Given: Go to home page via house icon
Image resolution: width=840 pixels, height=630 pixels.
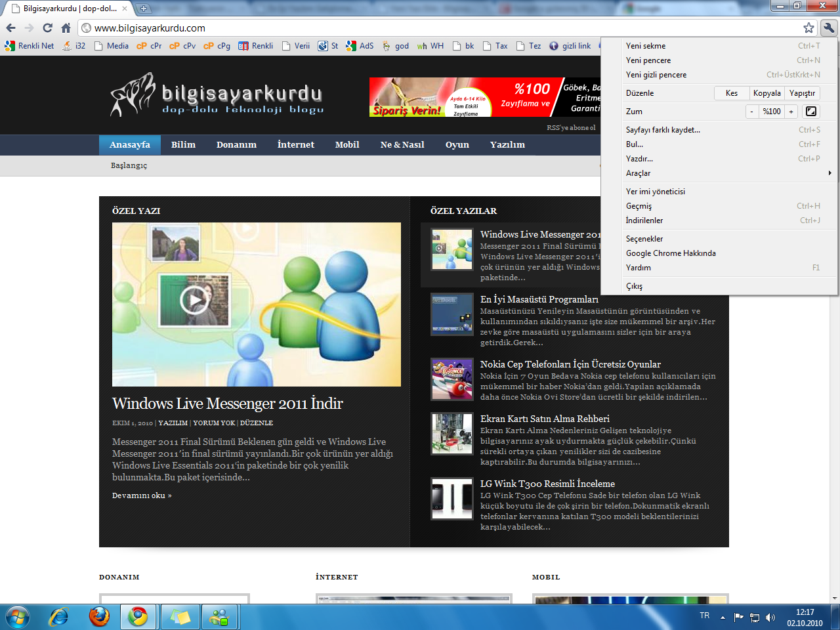Looking at the screenshot, I should coord(66,28).
